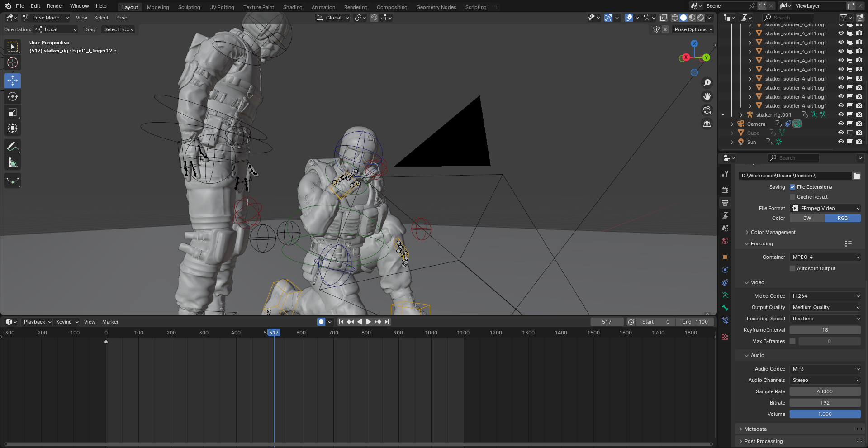This screenshot has width=868, height=448.
Task: Activate the Move tool
Action: tap(13, 81)
